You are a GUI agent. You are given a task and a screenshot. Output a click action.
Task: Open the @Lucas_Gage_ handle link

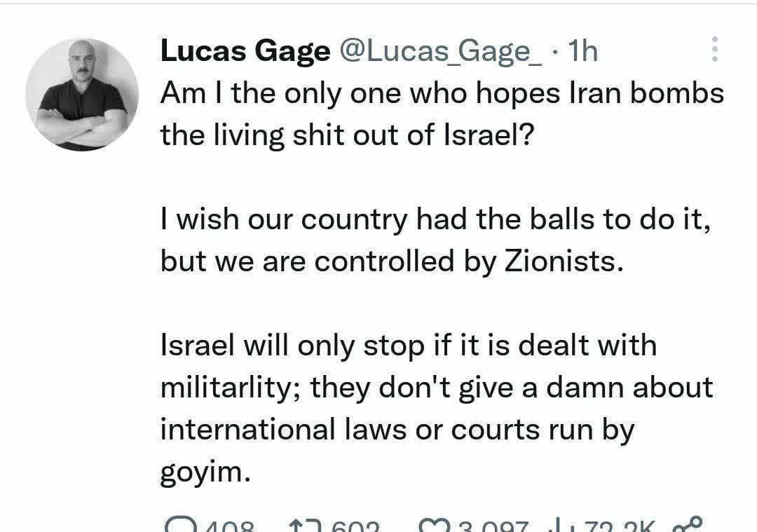(x=441, y=50)
